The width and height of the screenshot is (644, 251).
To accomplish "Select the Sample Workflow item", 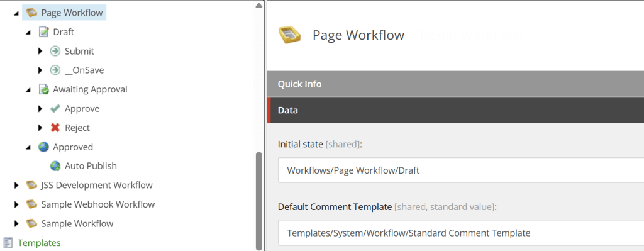I will click(77, 223).
